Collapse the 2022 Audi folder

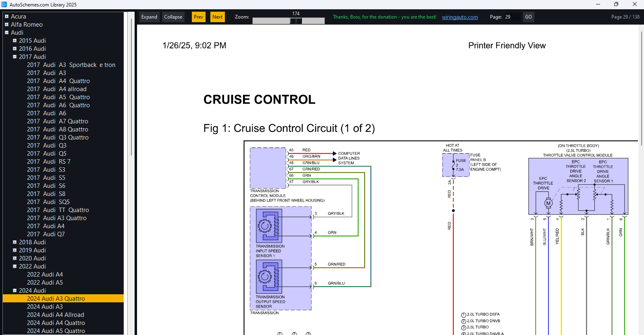coord(15,266)
